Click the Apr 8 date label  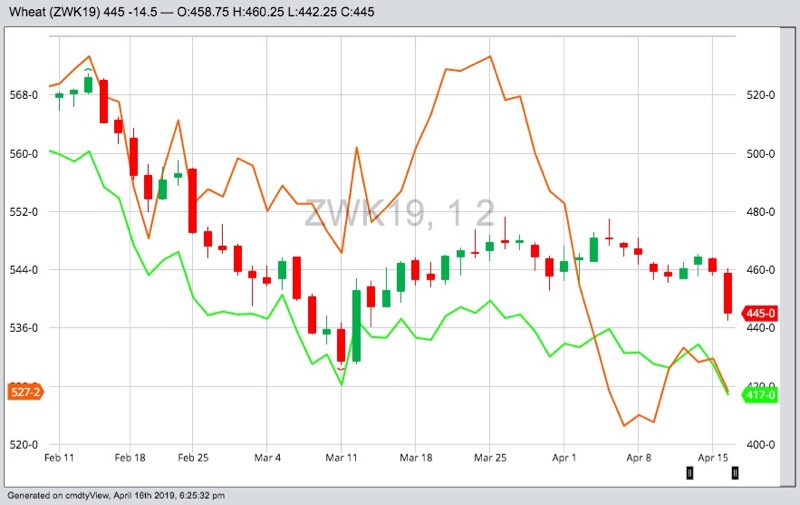tap(638, 458)
